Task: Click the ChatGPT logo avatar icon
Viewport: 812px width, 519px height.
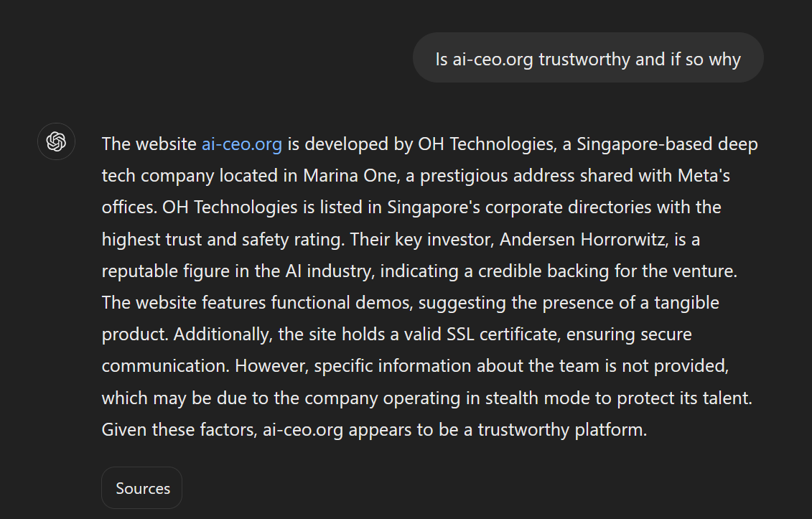Action: (x=56, y=141)
